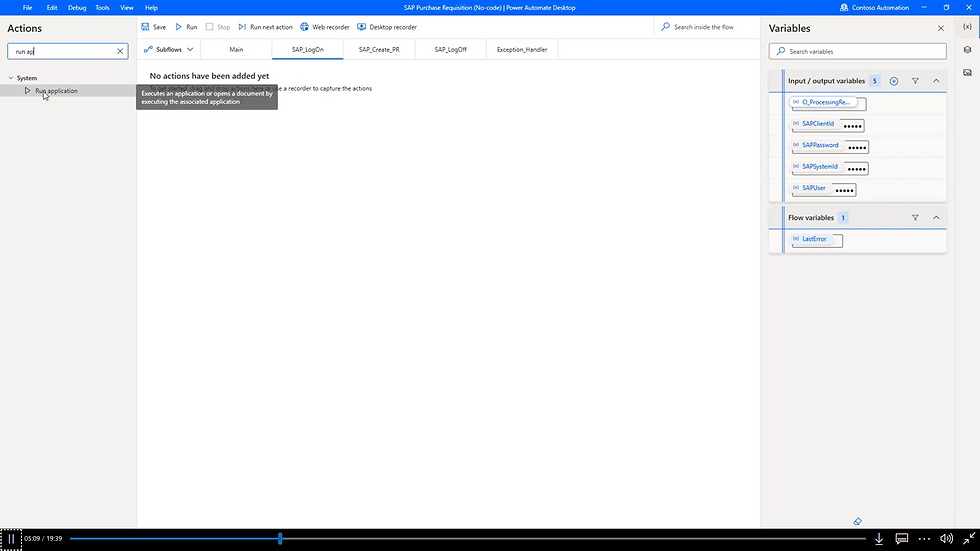Viewport: 980px width, 551px height.
Task: Open the Help menu
Action: 151,7
